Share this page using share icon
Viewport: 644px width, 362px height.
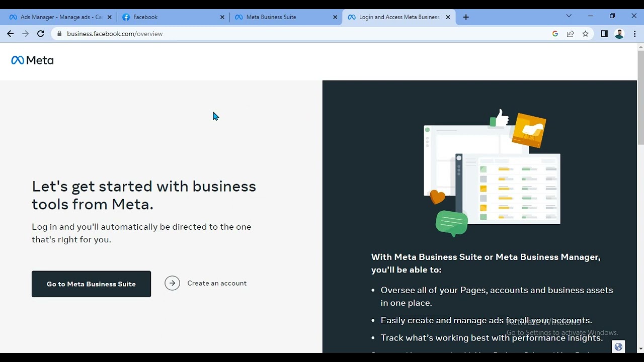[x=571, y=34]
